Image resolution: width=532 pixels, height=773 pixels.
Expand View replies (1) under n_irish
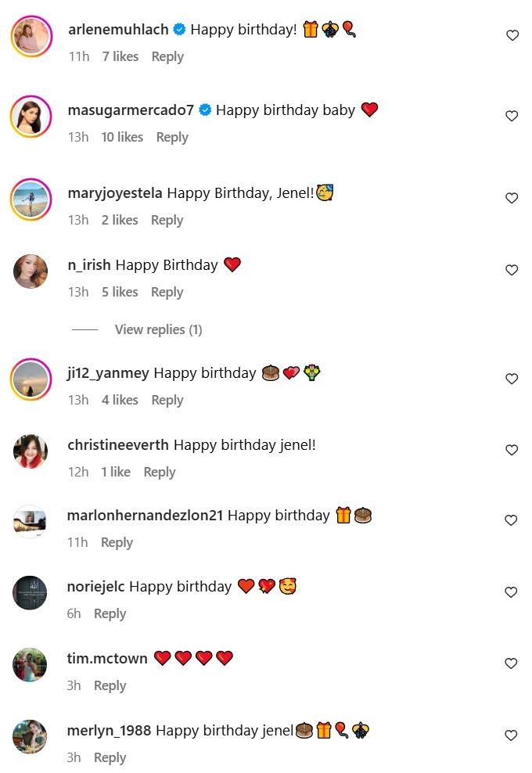click(x=158, y=329)
